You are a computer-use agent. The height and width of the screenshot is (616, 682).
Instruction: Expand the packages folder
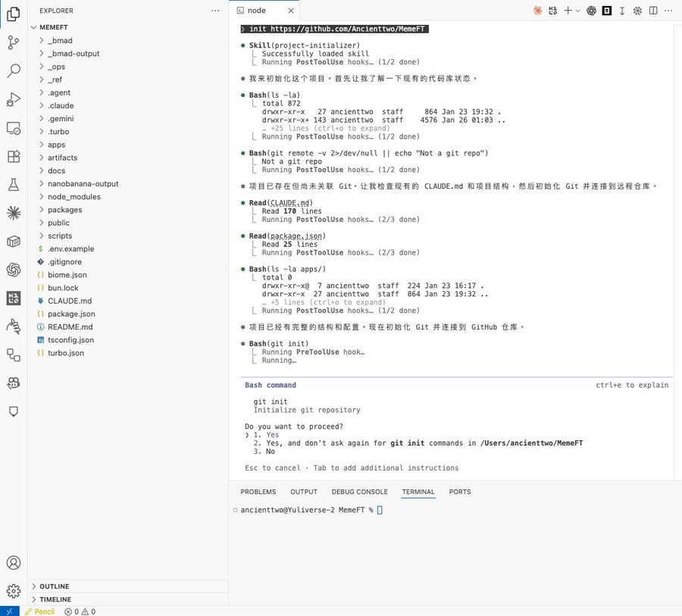click(x=128, y=210)
